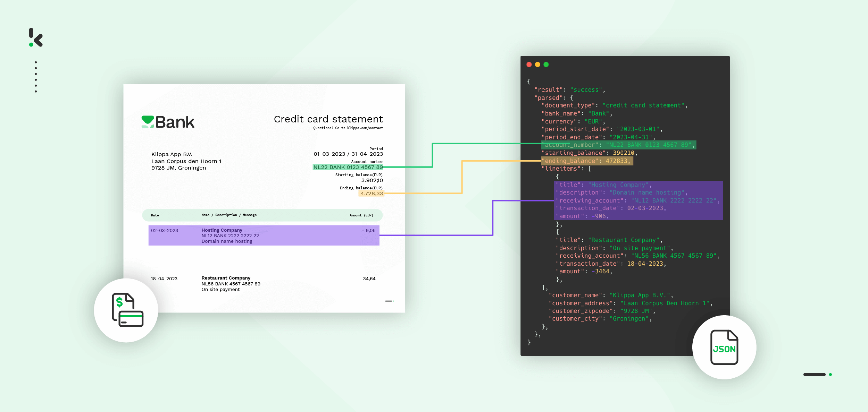Image resolution: width=868 pixels, height=412 pixels.
Task: Click the JSON receiving_account NL56 BANK line
Action: (x=638, y=256)
